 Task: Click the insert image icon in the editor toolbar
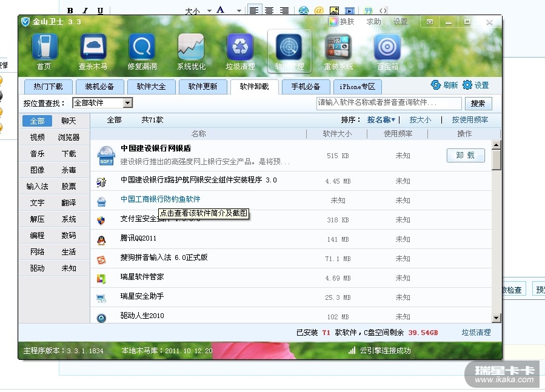click(x=334, y=10)
